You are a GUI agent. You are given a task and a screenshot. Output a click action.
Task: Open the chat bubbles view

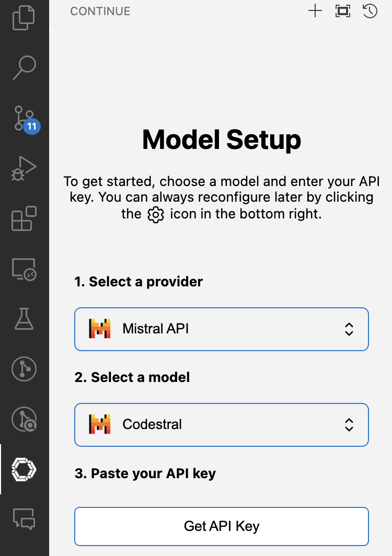[x=24, y=518]
